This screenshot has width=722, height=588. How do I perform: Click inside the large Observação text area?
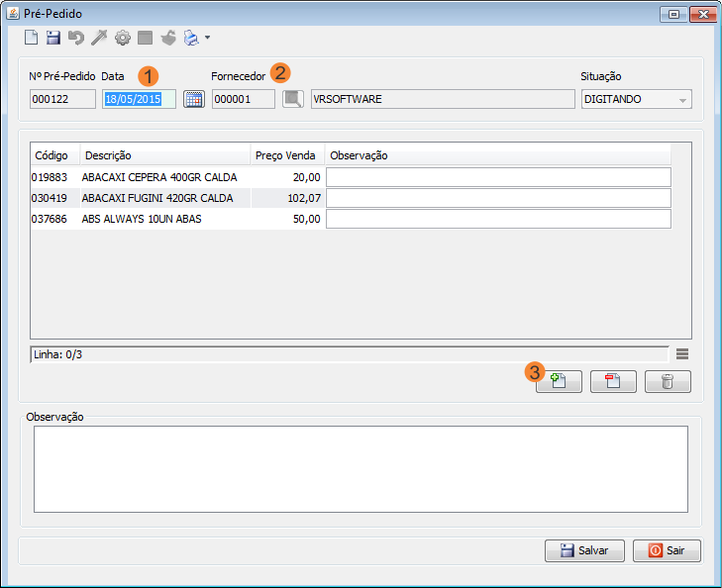coord(361,469)
